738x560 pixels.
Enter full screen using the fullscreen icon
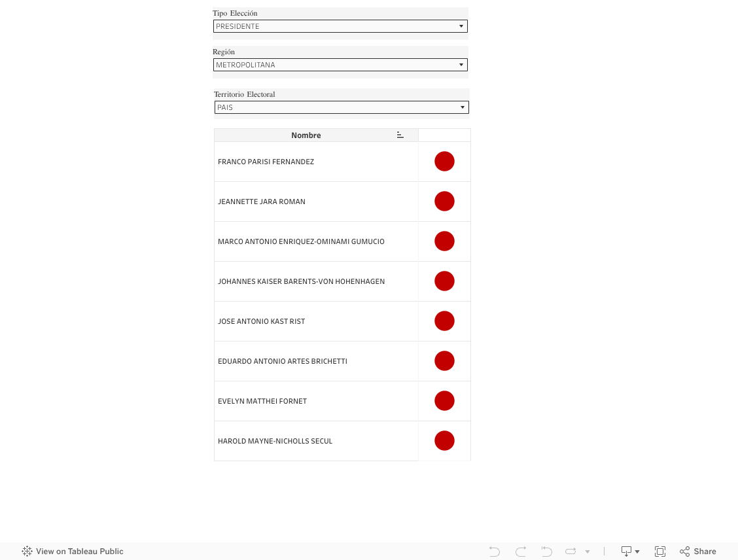[659, 551]
